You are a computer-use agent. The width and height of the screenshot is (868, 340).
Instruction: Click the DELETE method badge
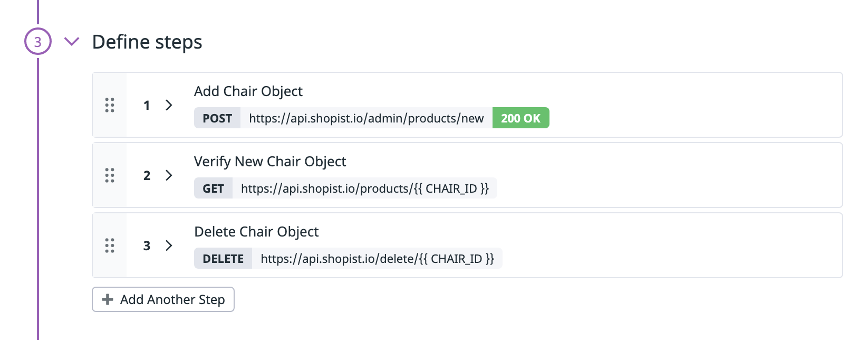[223, 259]
